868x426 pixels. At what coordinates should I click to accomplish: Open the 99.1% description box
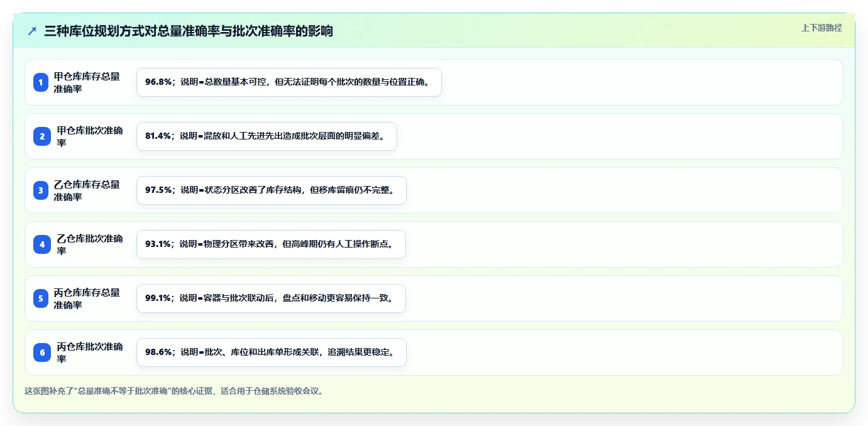tap(271, 298)
